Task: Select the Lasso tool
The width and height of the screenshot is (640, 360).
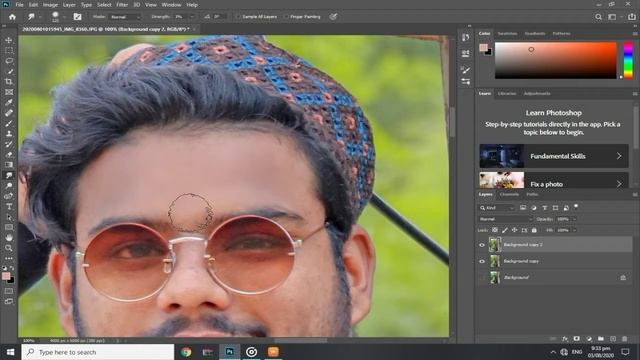Action: (x=9, y=61)
